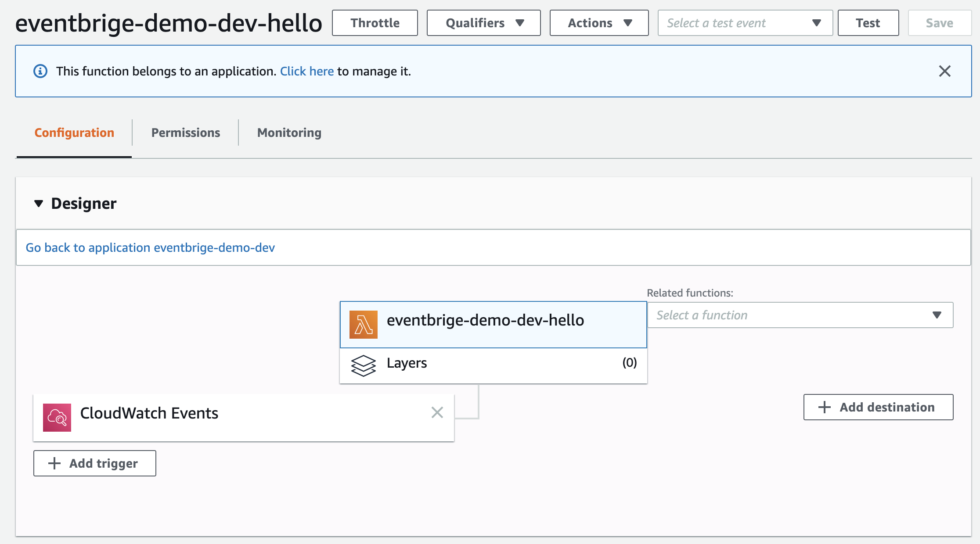This screenshot has height=544, width=980.
Task: Follow the Click here link to manage application
Action: pyautogui.click(x=307, y=71)
